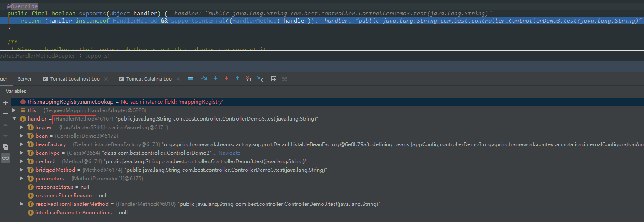Click the parameter icon beside handler variable
The width and height of the screenshot is (644, 222).
23,119
